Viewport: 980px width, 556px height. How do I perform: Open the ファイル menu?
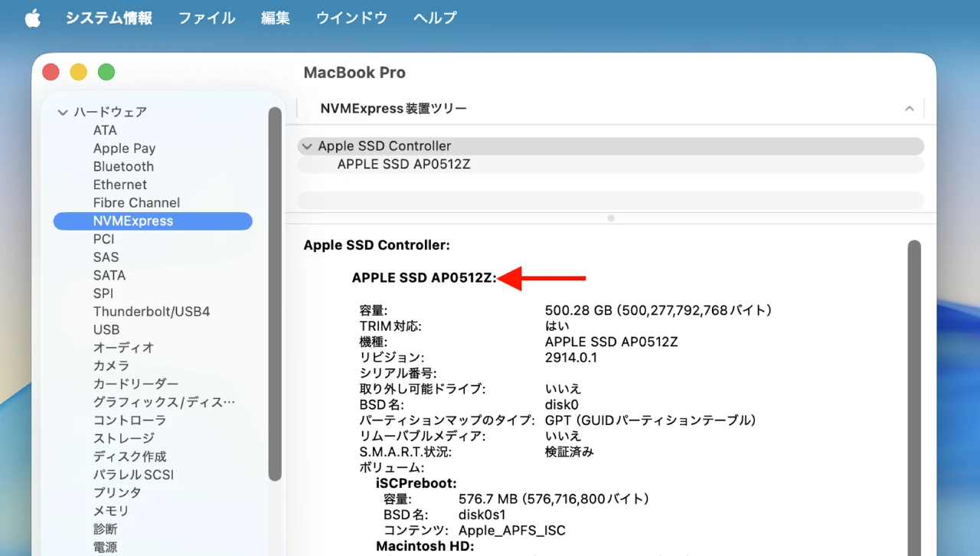[x=206, y=18]
